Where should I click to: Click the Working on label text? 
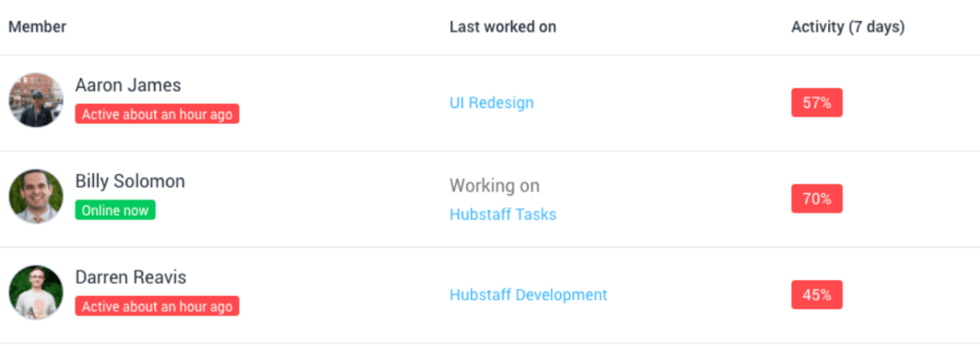pyautogui.click(x=494, y=186)
